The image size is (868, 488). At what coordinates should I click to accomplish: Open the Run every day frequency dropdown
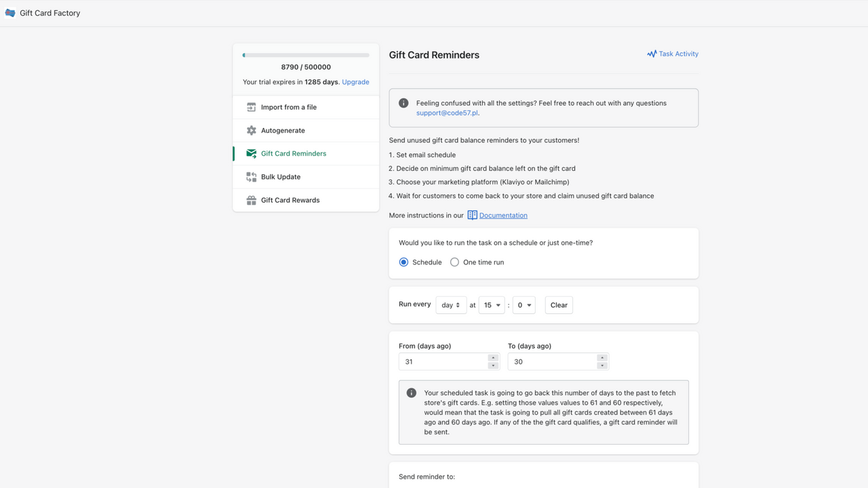coord(451,305)
